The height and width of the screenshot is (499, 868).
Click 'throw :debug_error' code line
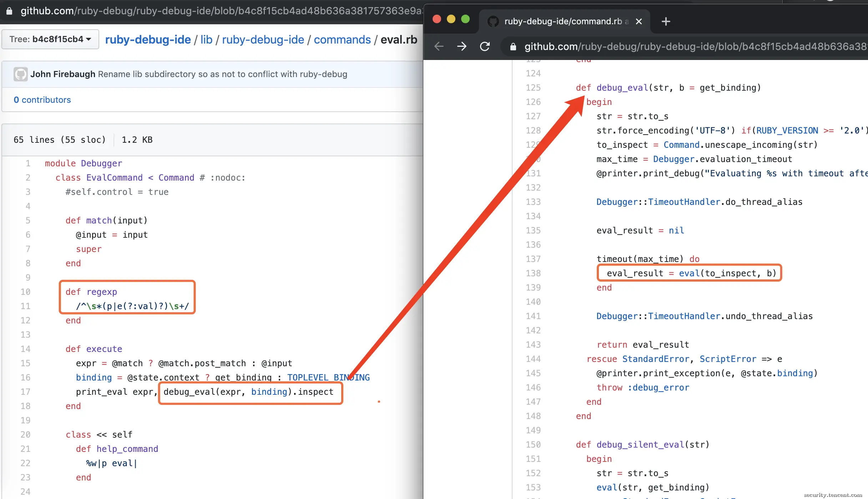(642, 388)
